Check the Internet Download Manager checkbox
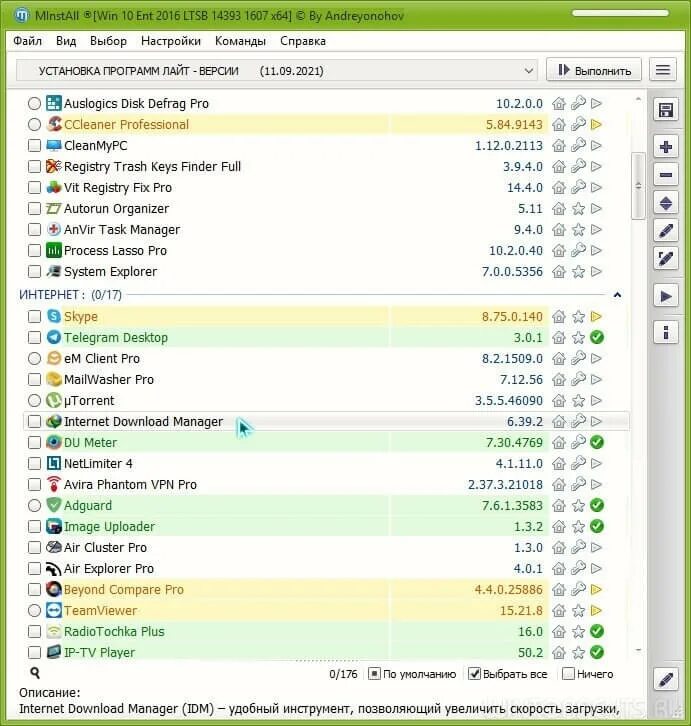691x726 pixels. pos(34,421)
